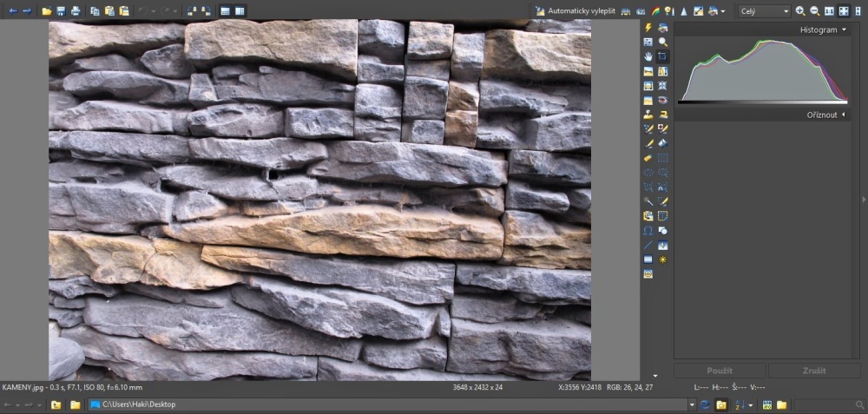Open the Celý zoom dropdown
Image resolution: width=868 pixels, height=414 pixels.
(764, 11)
